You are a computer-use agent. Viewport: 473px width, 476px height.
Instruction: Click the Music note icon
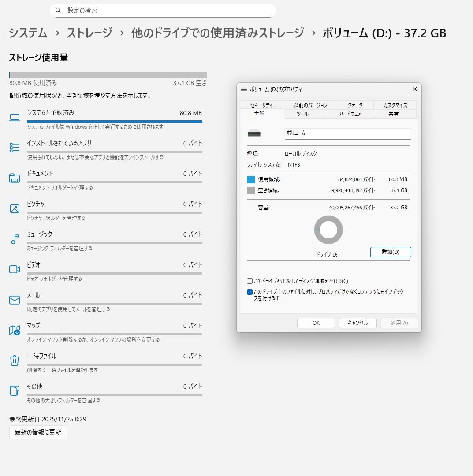15,239
